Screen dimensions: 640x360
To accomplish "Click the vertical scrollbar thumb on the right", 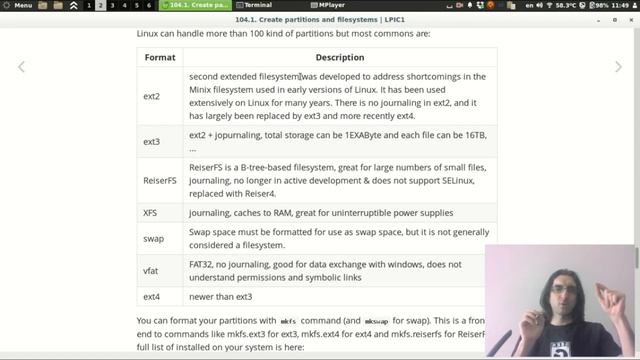I will [x=637, y=258].
